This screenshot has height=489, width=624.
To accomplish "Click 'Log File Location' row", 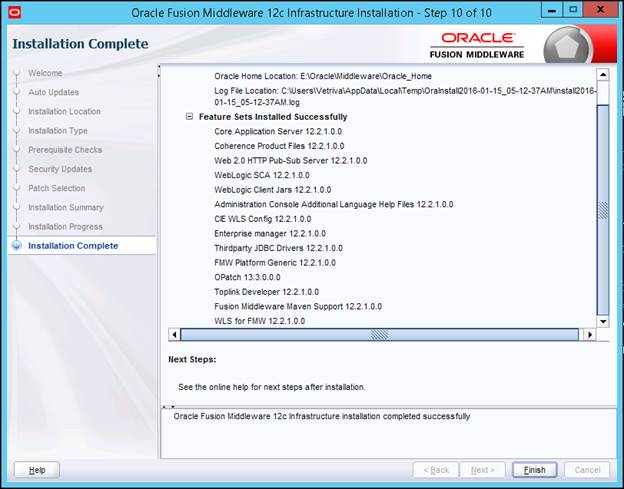I will tap(405, 96).
